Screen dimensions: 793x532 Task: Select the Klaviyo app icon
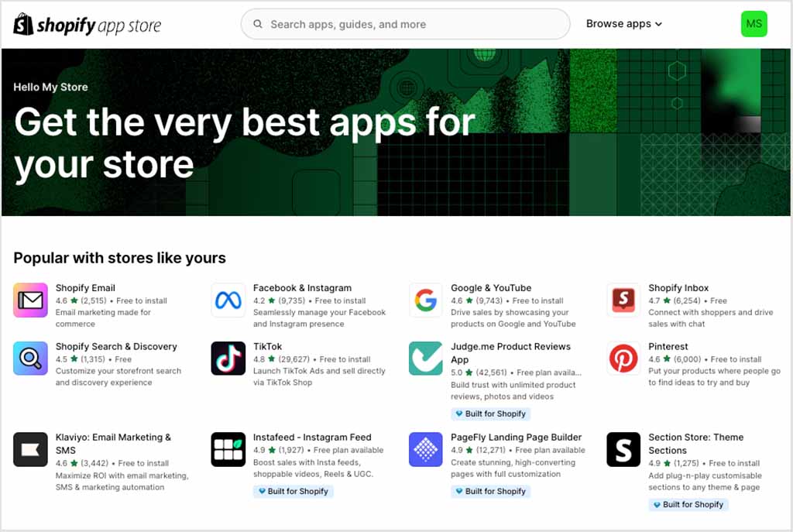(x=30, y=449)
